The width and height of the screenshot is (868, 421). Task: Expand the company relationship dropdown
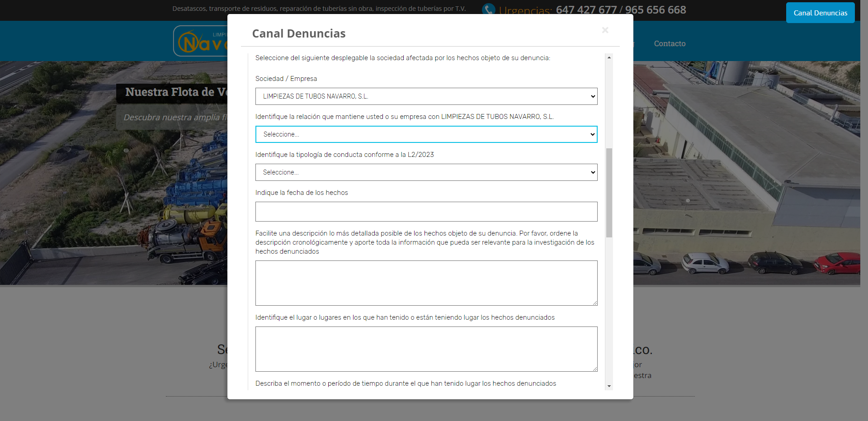[426, 134]
